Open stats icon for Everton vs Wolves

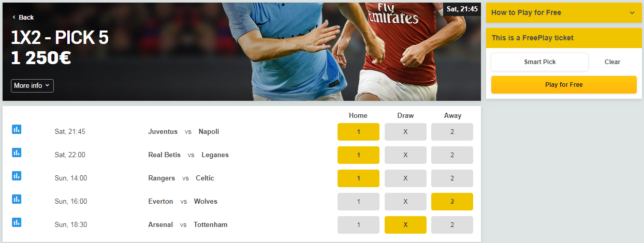click(17, 199)
